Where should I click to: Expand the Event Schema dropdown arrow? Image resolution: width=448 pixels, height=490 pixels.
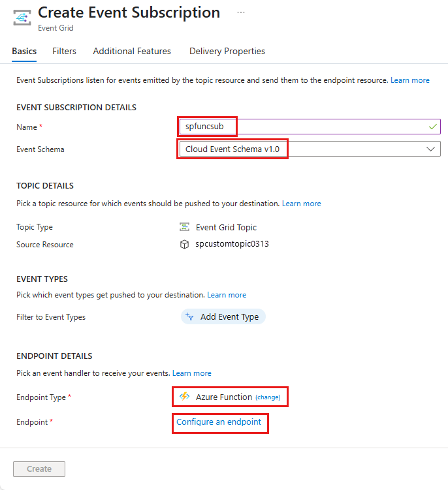(x=430, y=149)
